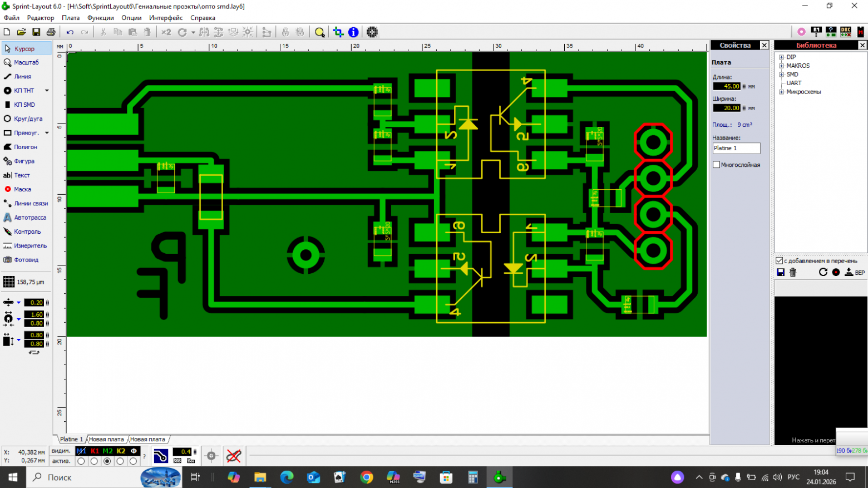Screen dimensions: 868x488
Task: Toggle the crossed-out red X icon in status bar
Action: (234, 456)
